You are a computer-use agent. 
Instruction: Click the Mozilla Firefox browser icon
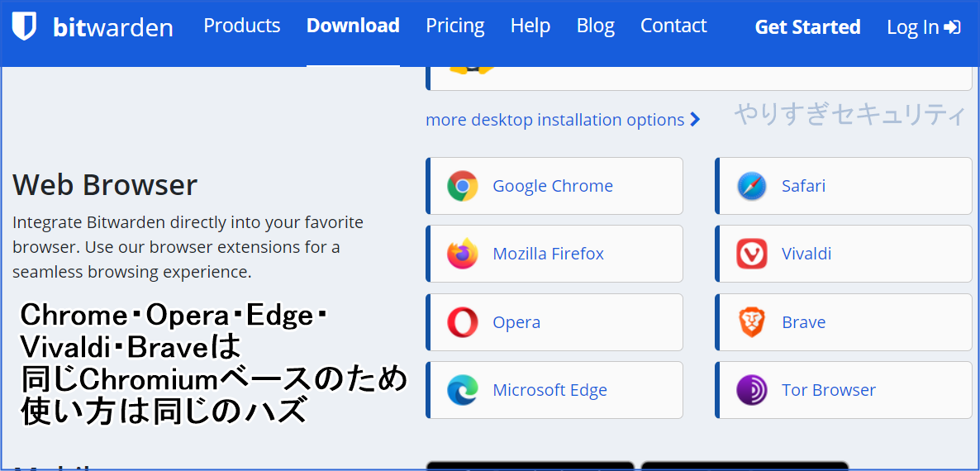463,254
